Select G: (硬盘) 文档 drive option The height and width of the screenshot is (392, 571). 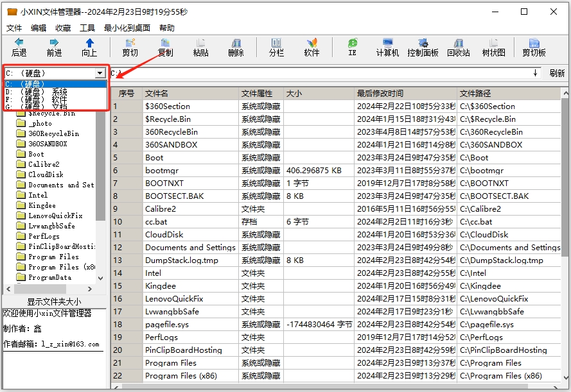click(x=56, y=107)
